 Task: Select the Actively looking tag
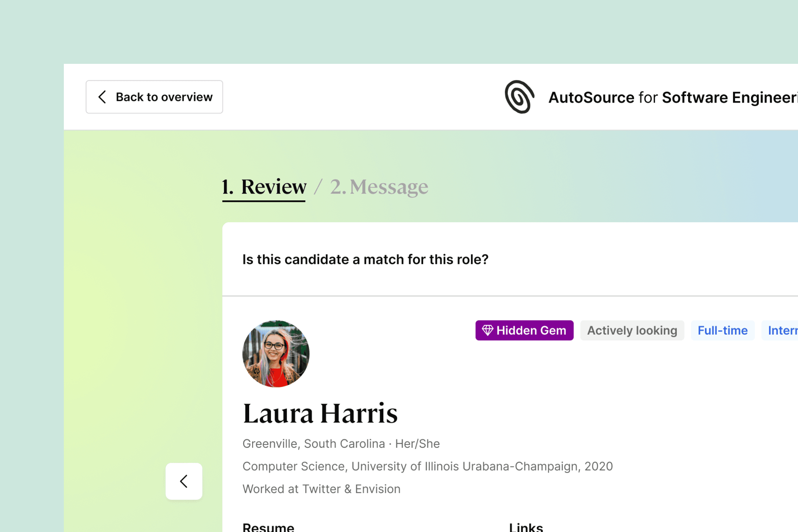[632, 330]
